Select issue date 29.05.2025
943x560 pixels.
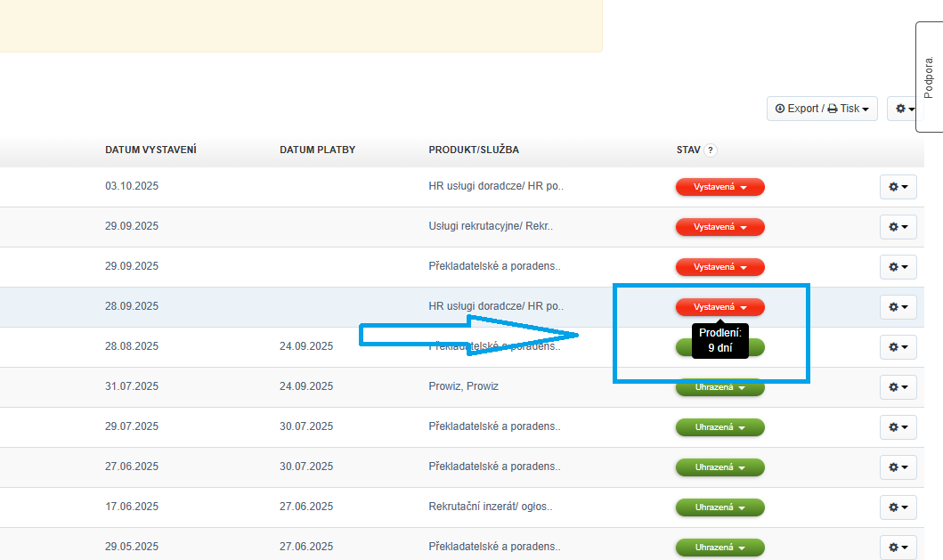pyautogui.click(x=132, y=547)
